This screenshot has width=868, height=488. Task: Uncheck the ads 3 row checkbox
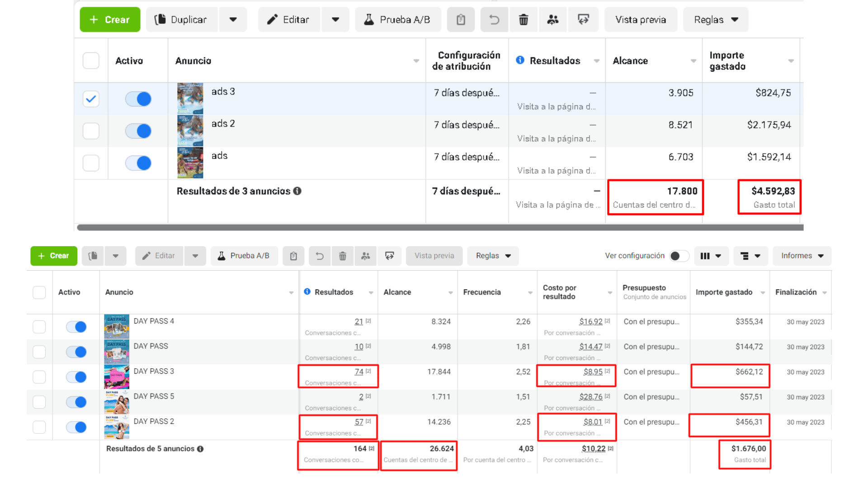(x=91, y=99)
